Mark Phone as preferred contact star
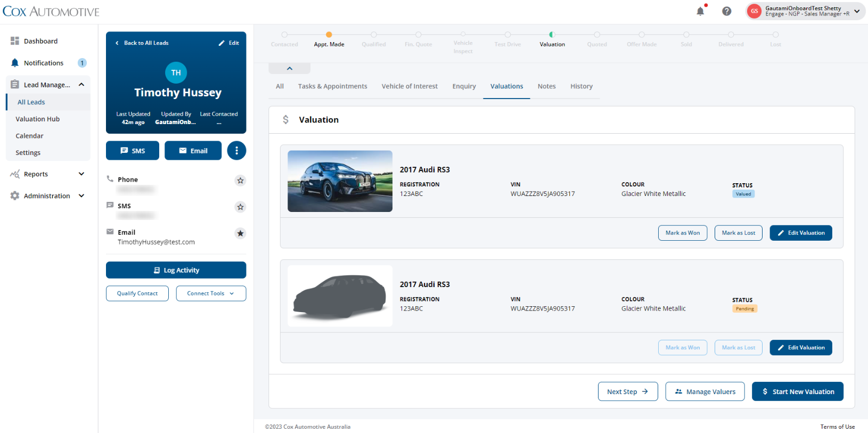Screen dimensions: 868x433 [x=240, y=181]
